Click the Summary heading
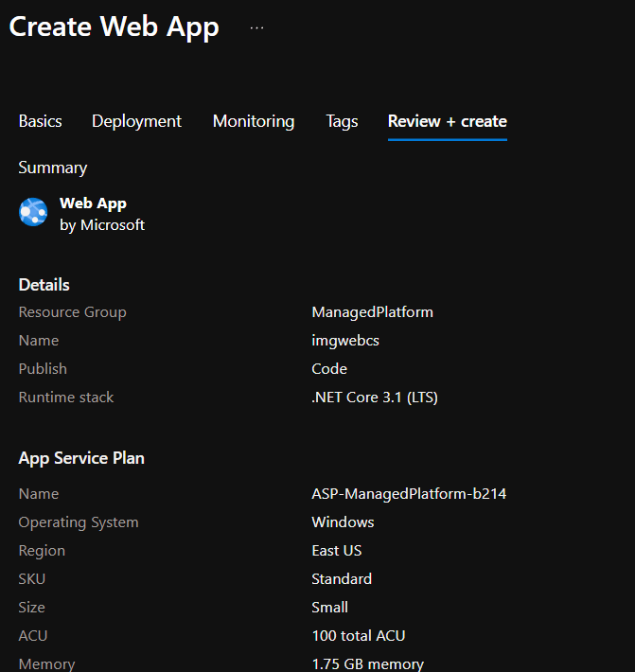The height and width of the screenshot is (672, 635). pyautogui.click(x=53, y=168)
